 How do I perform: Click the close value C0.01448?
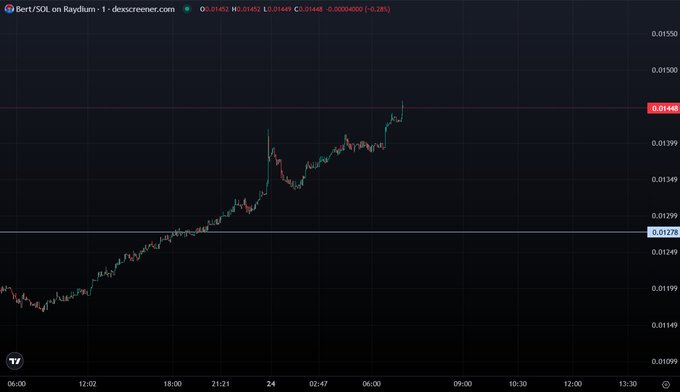pos(308,9)
